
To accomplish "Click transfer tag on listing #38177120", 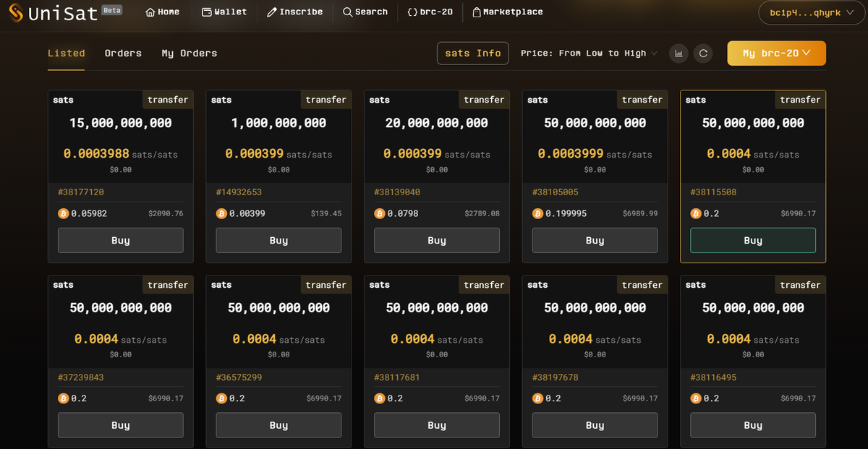I will (168, 100).
